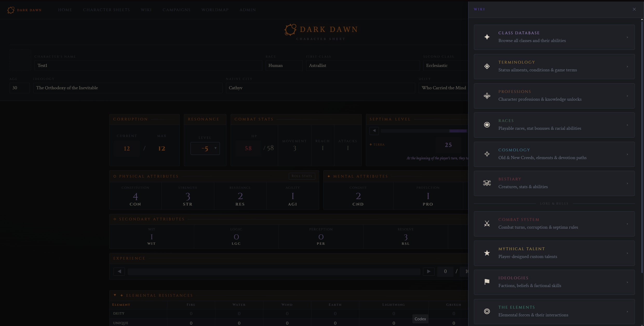Expand the Cosmology entry chevron
The image size is (644, 326).
coord(627,154)
